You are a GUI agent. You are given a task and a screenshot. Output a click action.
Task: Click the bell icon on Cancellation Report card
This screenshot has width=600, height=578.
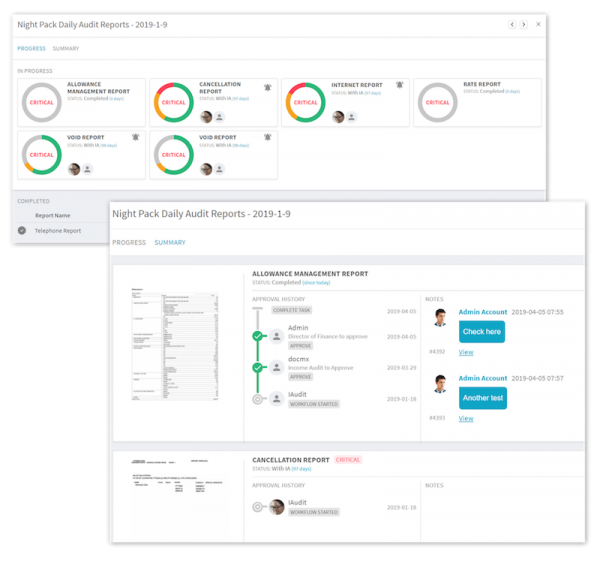coord(267,87)
